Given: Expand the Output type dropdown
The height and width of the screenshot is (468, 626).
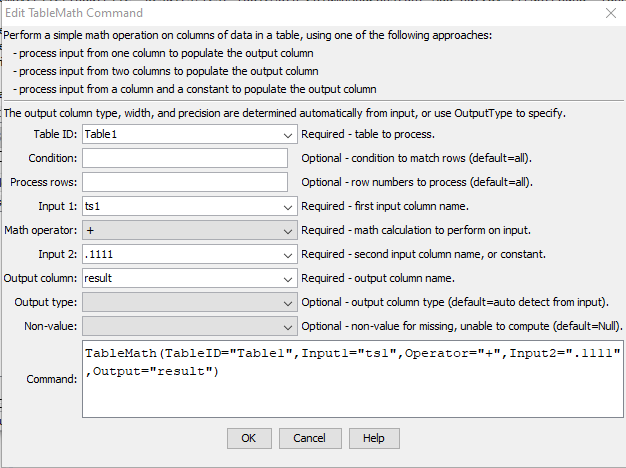Looking at the screenshot, I should coord(287,302).
